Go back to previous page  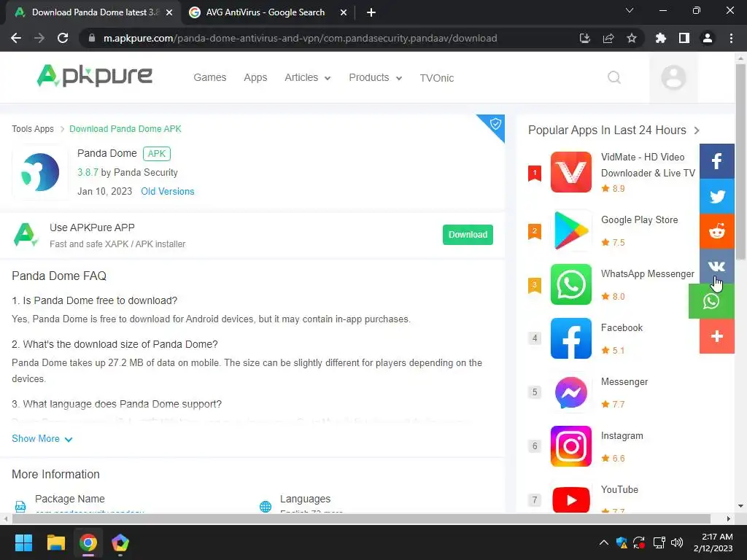[16, 38]
